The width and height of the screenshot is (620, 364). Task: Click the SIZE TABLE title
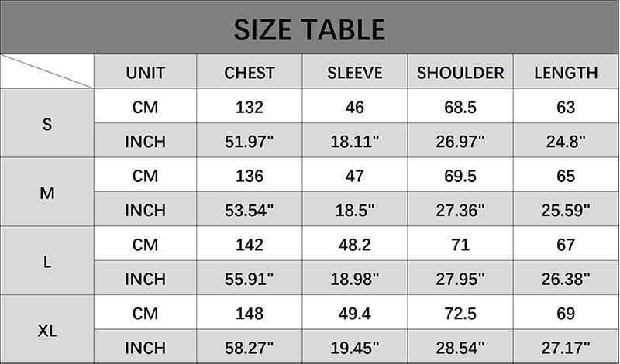(309, 29)
